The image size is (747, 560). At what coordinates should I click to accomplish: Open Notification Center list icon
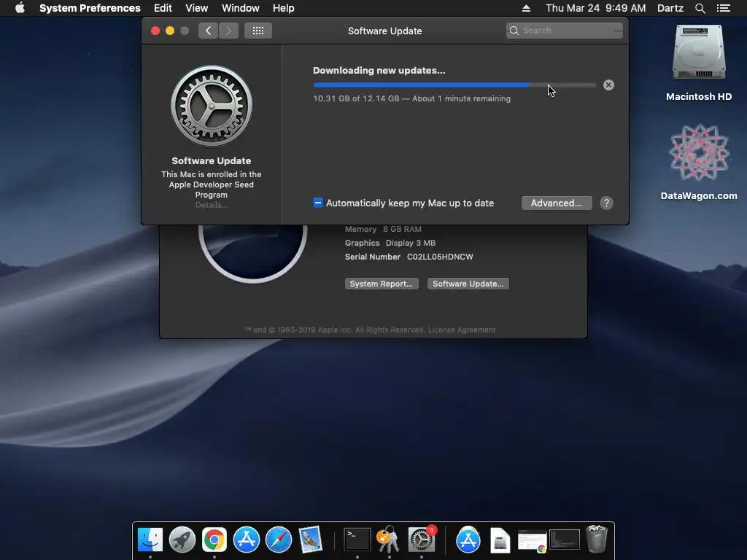point(724,8)
